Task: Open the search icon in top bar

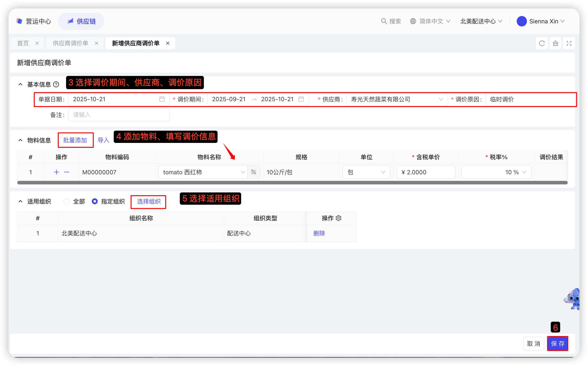Action: coord(384,21)
